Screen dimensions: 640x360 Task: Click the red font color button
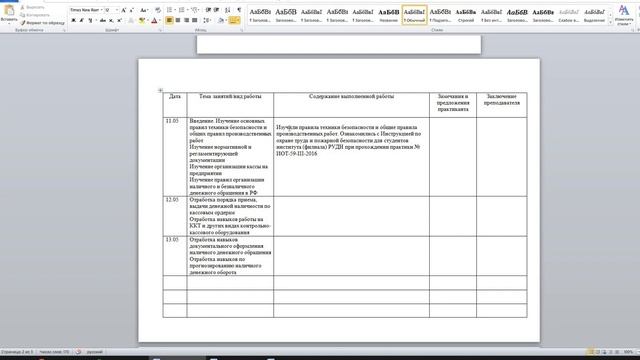154,20
